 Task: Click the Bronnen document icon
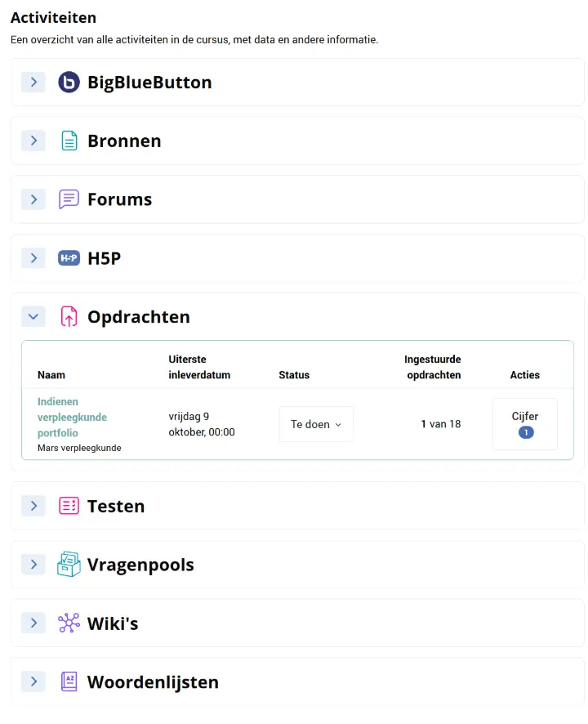coord(69,141)
